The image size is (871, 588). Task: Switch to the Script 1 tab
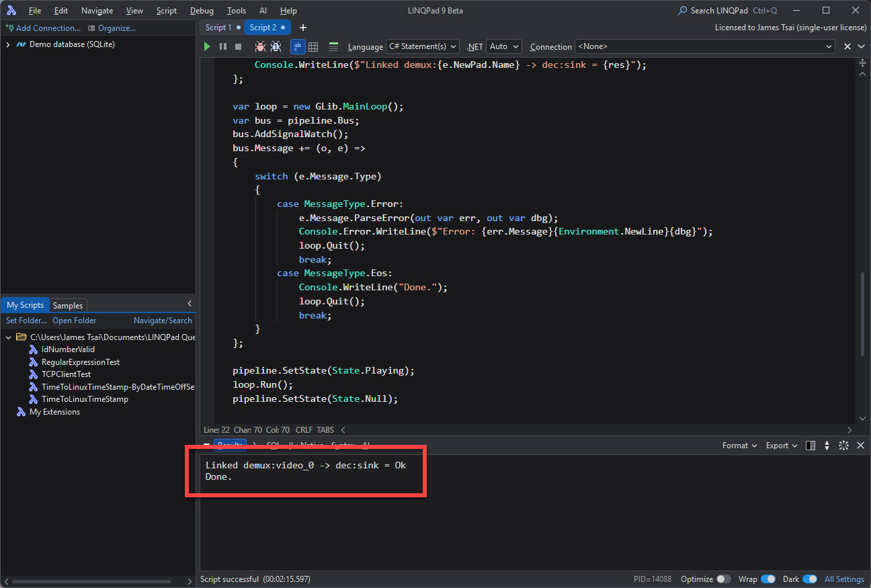(x=222, y=28)
